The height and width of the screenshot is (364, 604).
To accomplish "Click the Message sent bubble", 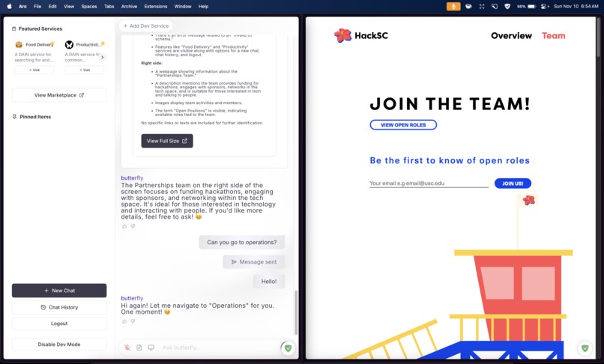I will pyautogui.click(x=254, y=262).
